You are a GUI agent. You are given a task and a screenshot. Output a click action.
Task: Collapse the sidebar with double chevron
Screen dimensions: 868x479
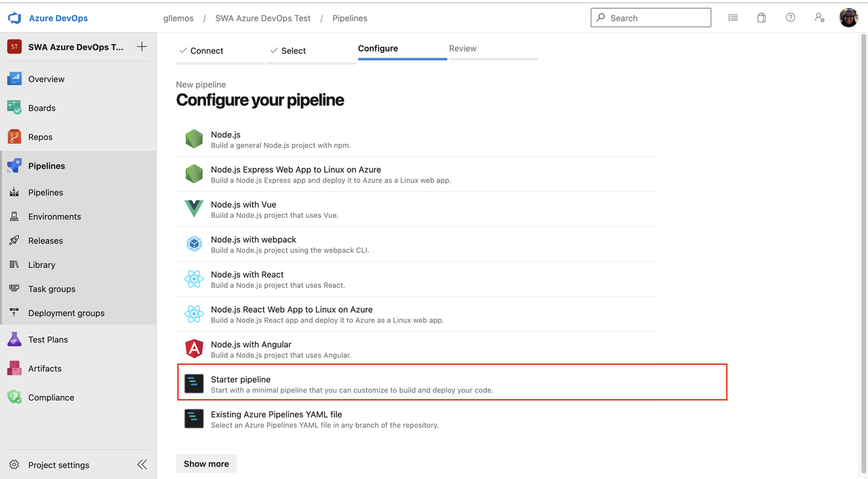[x=142, y=465]
